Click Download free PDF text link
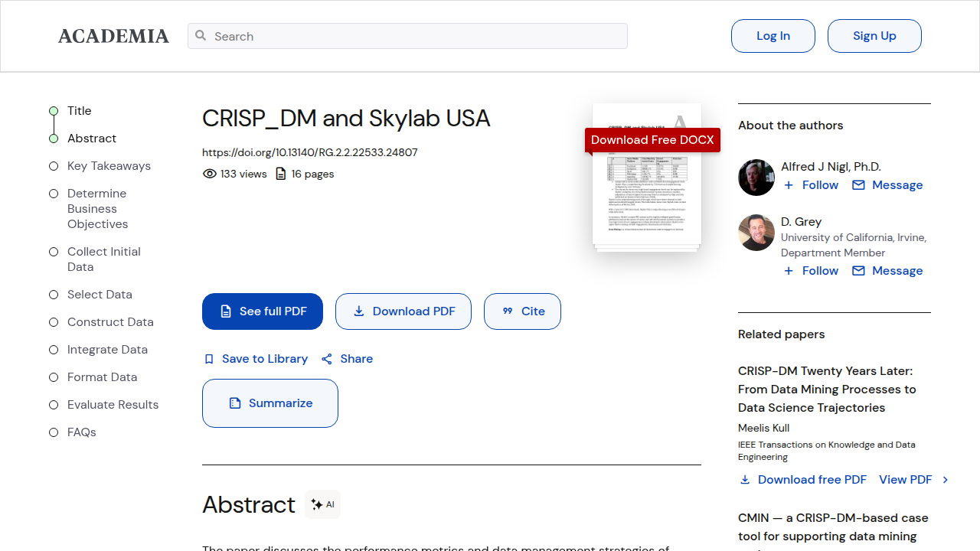Viewport: 980px width, 551px height. [x=812, y=480]
